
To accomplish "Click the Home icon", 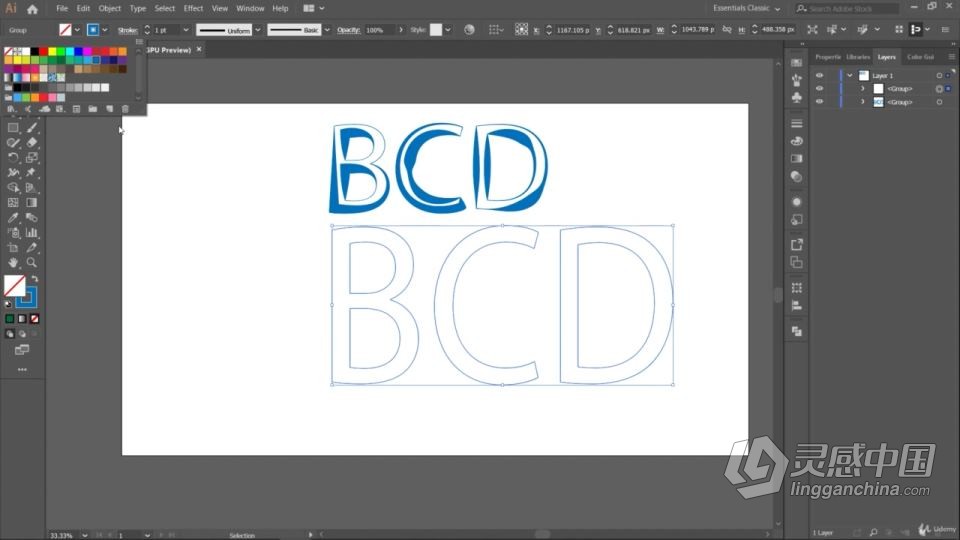I will pyautogui.click(x=32, y=9).
